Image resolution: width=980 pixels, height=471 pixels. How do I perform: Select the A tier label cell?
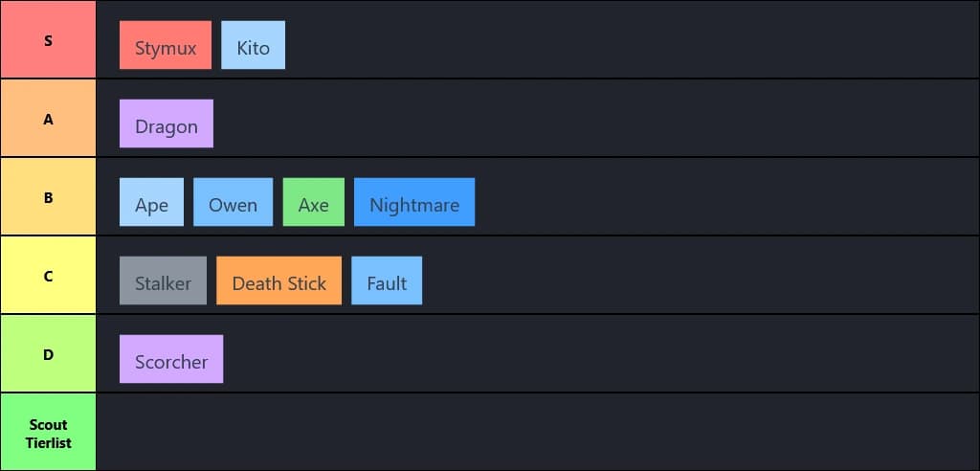pos(48,119)
